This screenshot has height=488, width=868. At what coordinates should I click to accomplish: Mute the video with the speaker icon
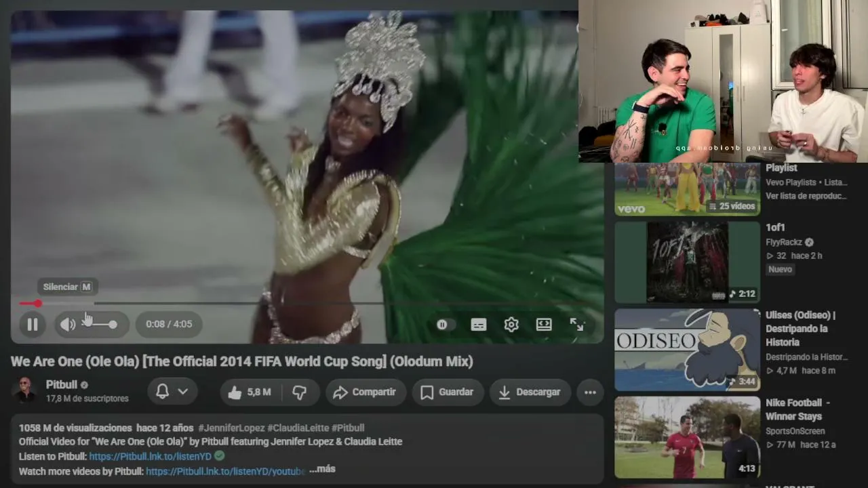(68, 324)
